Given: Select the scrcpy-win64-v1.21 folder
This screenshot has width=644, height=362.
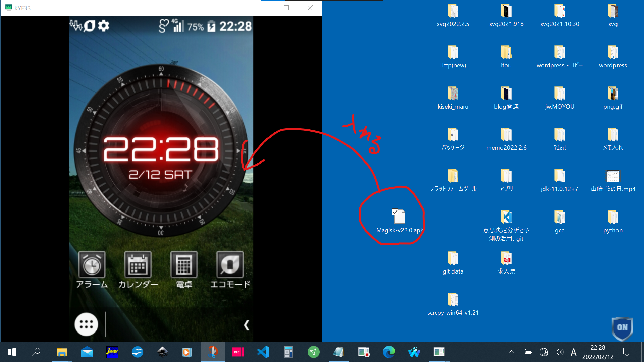Looking at the screenshot, I should click(453, 300).
